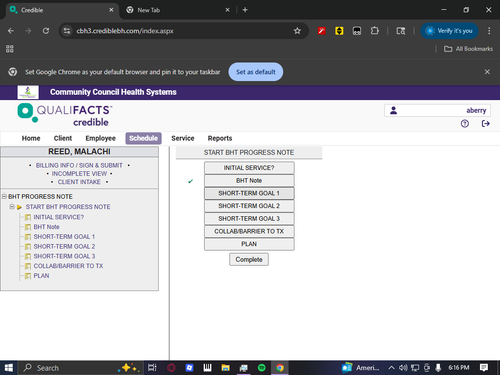The height and width of the screenshot is (375, 500).
Task: Open the SHORT-TERM GOAL 3 form button
Action: click(249, 219)
